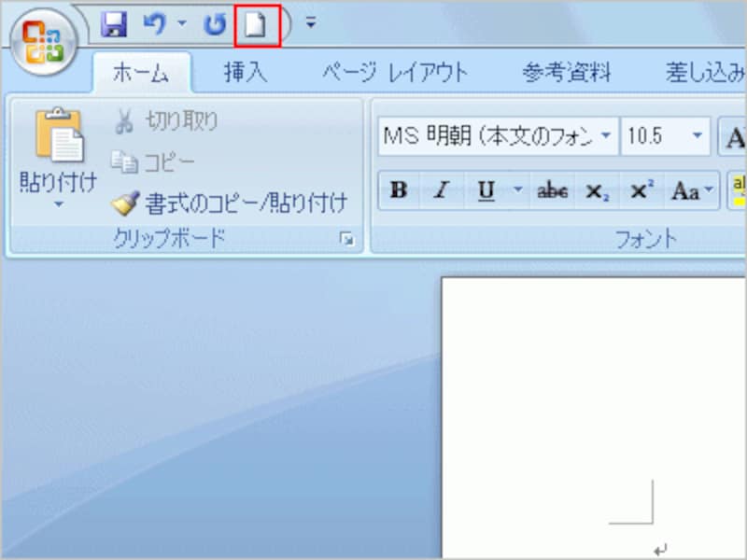This screenshot has width=747, height=560.
Task: Open the Clipboard group dialog launcher
Action: click(x=347, y=240)
